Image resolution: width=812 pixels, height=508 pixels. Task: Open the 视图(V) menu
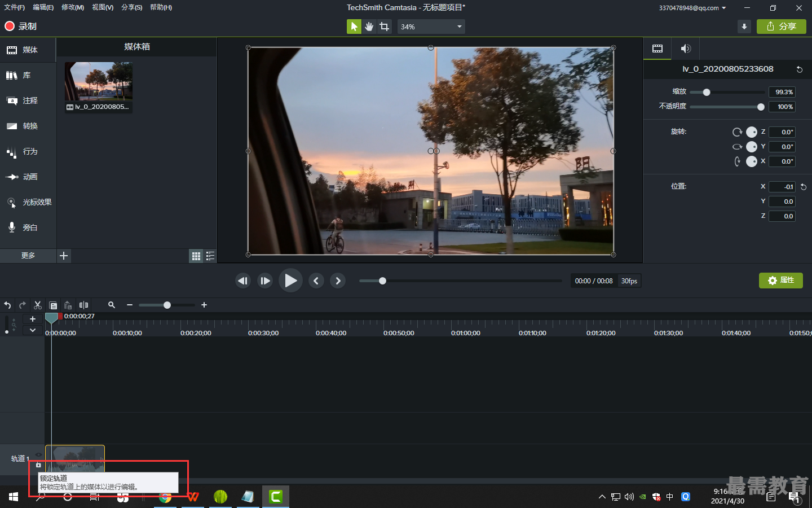103,7
